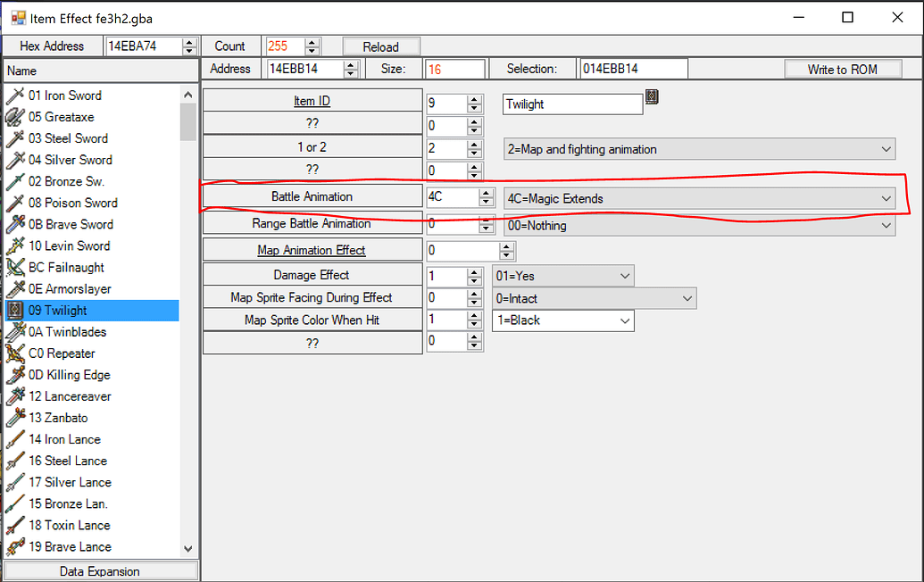This screenshot has width=924, height=582.
Task: Click the Write to ROM button
Action: pos(843,68)
